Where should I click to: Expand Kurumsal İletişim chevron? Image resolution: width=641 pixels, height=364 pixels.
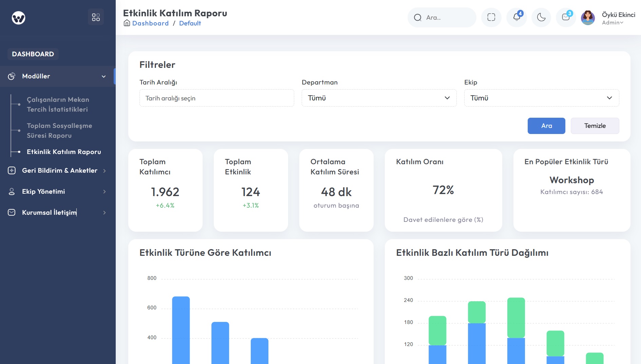[105, 213]
